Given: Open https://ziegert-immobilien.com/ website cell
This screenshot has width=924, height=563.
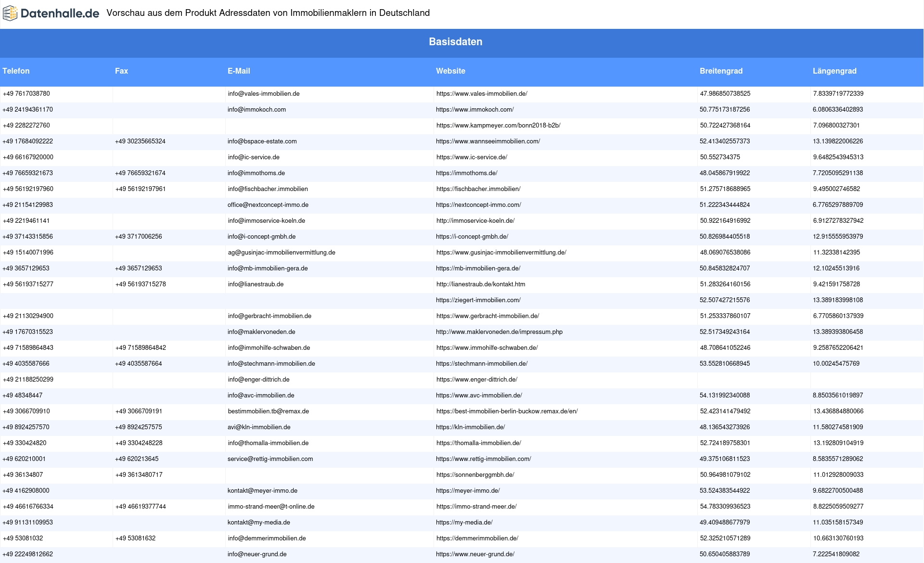Looking at the screenshot, I should [478, 300].
